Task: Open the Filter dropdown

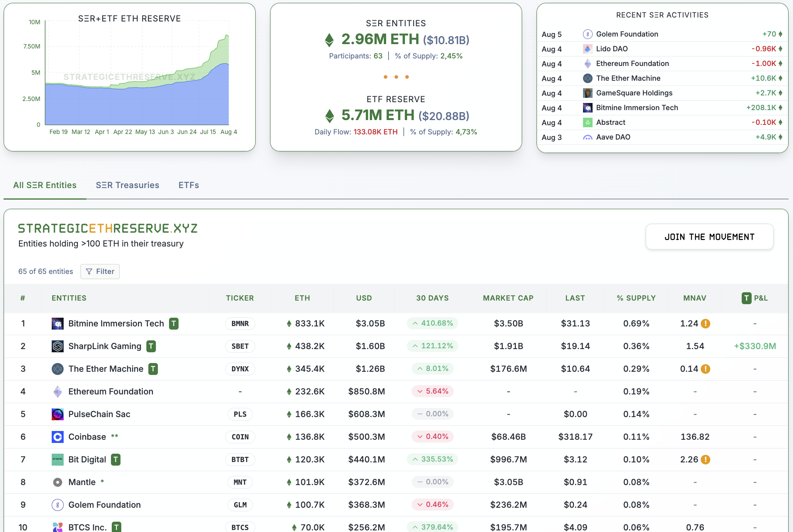Action: click(100, 272)
